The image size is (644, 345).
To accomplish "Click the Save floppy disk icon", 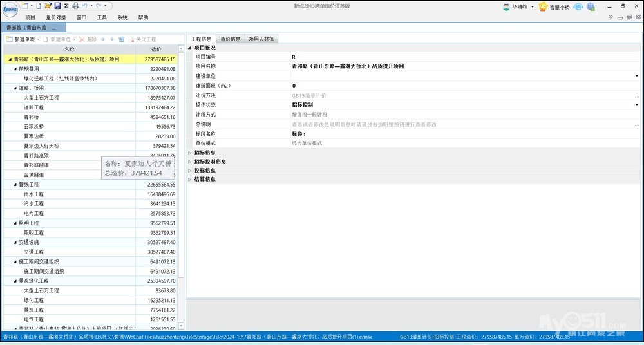I will pos(57,6).
